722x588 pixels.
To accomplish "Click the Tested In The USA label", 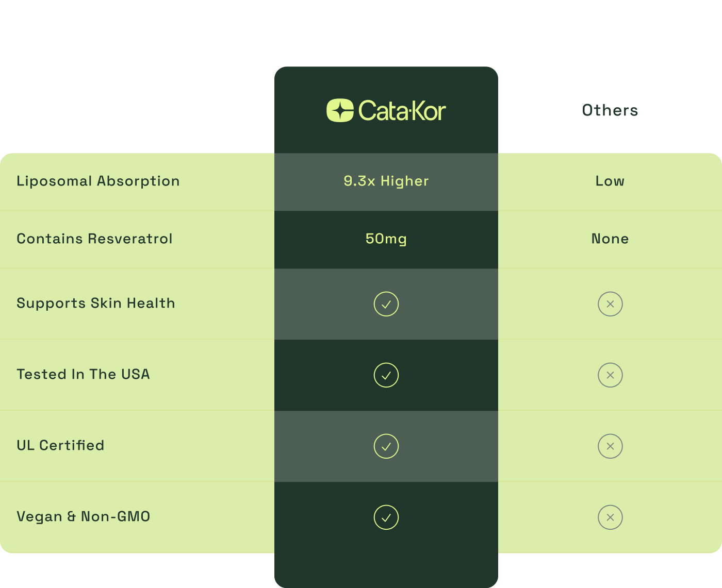I will (83, 374).
